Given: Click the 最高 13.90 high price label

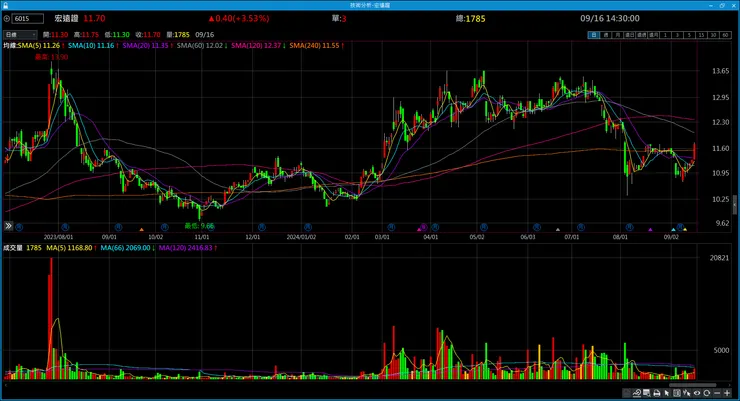Looking at the screenshot, I should [x=51, y=57].
